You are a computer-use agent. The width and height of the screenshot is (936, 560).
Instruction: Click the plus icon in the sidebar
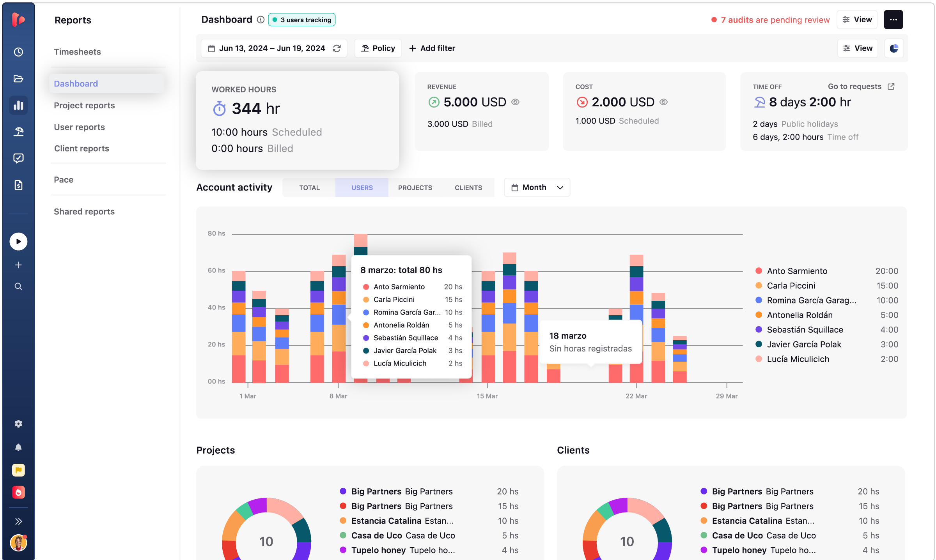18,265
